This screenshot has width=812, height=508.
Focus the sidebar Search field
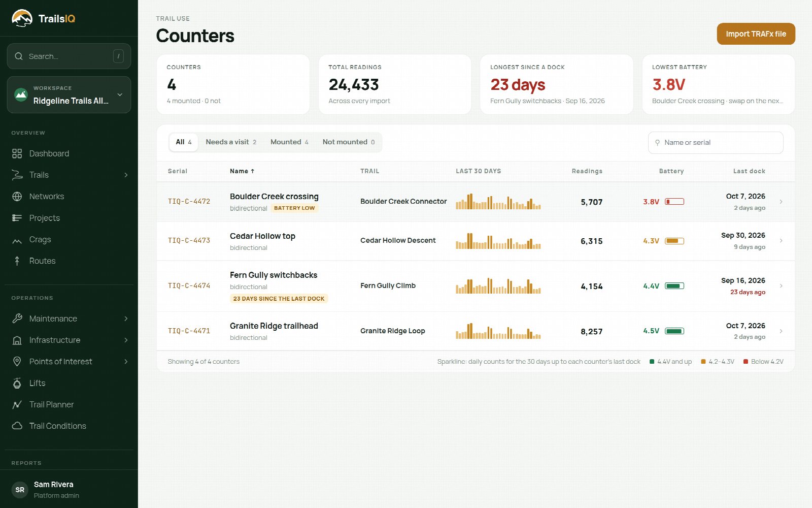point(69,56)
